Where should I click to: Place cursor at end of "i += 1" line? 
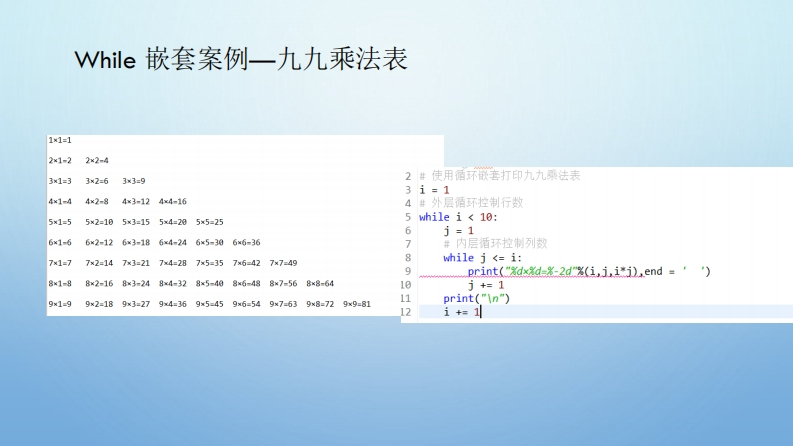pos(481,312)
